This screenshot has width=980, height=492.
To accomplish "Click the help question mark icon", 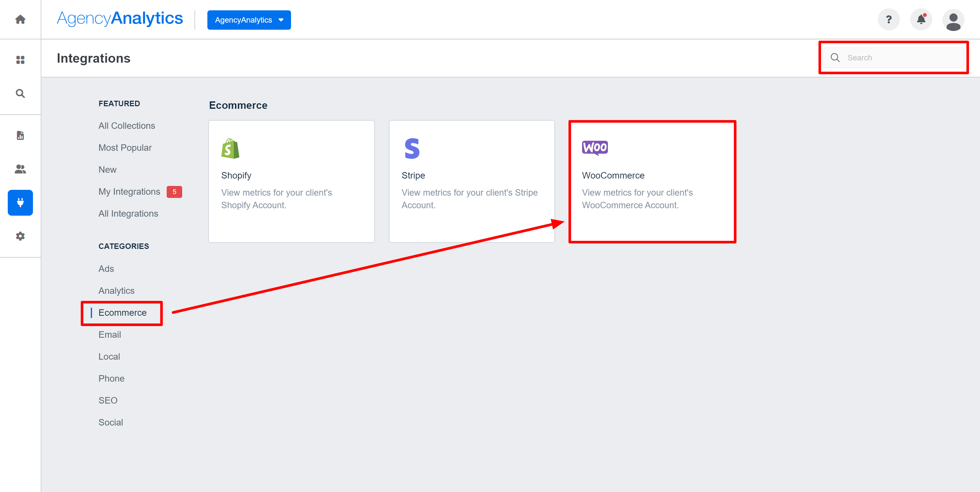I will tap(888, 19).
